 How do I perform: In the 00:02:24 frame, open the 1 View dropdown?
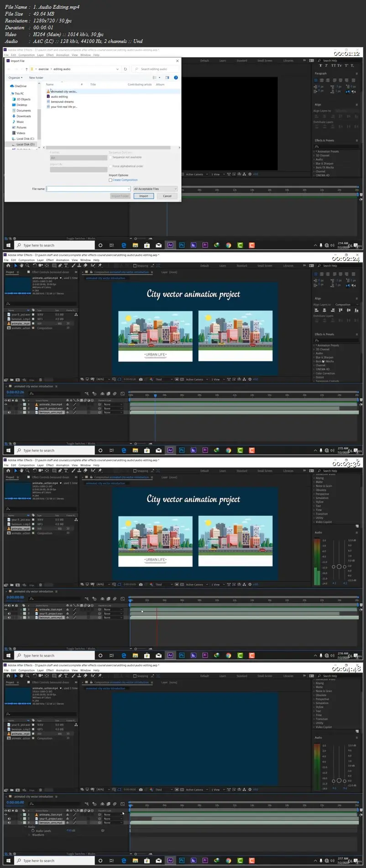217,379
